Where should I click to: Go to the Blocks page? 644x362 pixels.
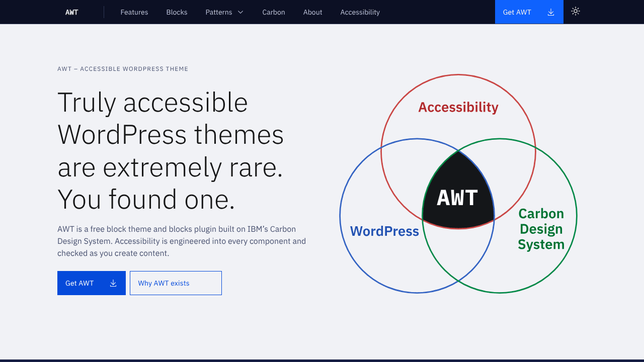coord(177,12)
